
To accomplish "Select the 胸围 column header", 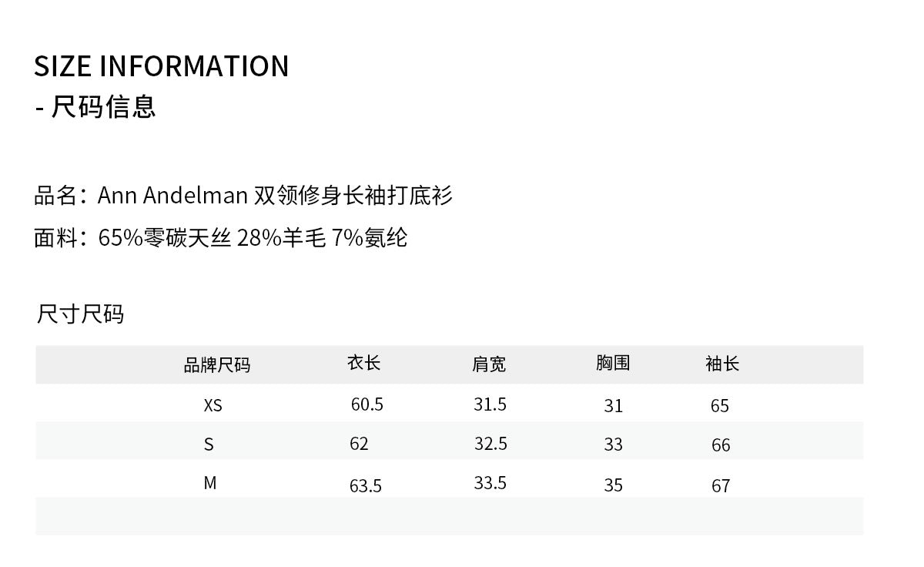I will 613,363.
